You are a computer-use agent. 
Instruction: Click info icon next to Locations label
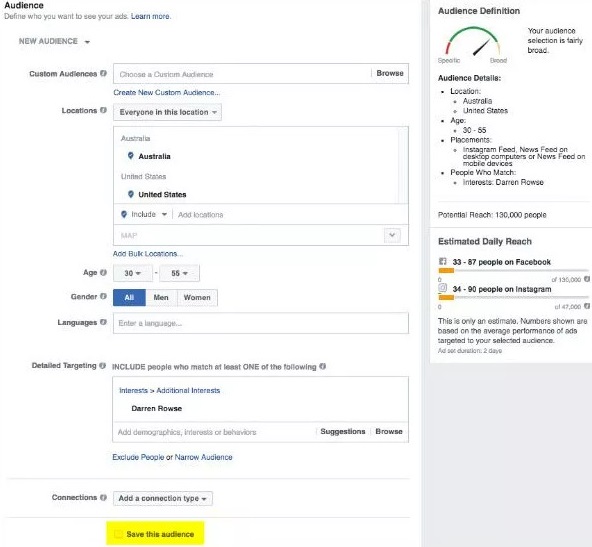(103, 110)
